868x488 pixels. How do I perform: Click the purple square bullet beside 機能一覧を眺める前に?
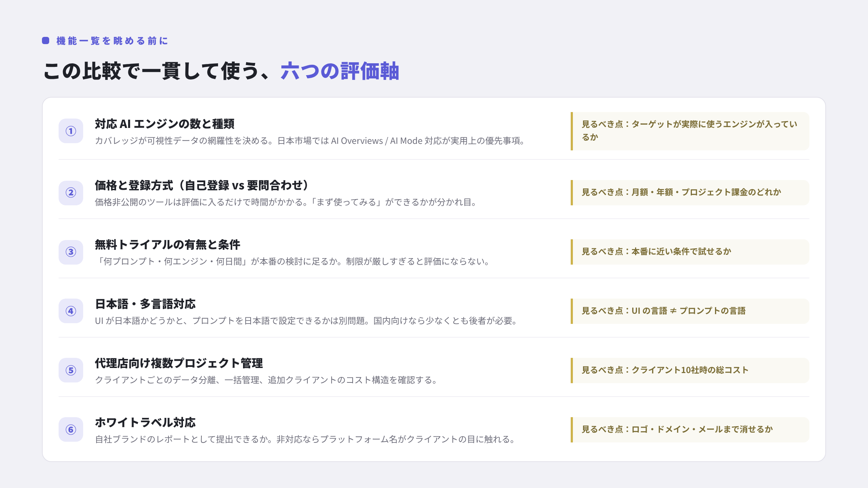coord(46,40)
